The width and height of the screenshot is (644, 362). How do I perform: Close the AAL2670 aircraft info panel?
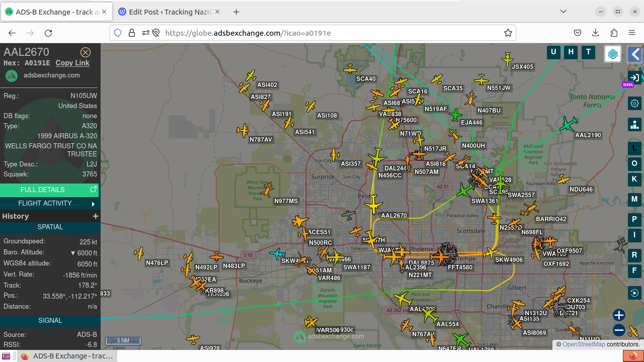click(86, 52)
